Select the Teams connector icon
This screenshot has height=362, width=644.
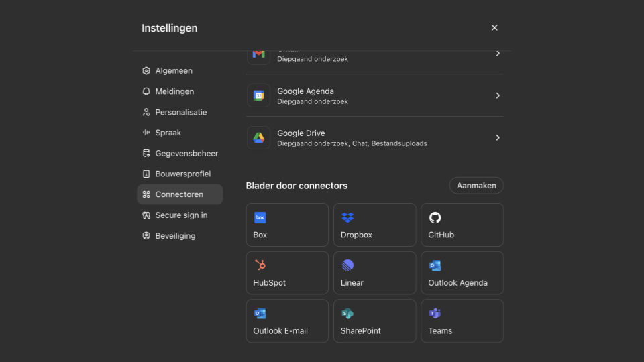click(x=435, y=314)
